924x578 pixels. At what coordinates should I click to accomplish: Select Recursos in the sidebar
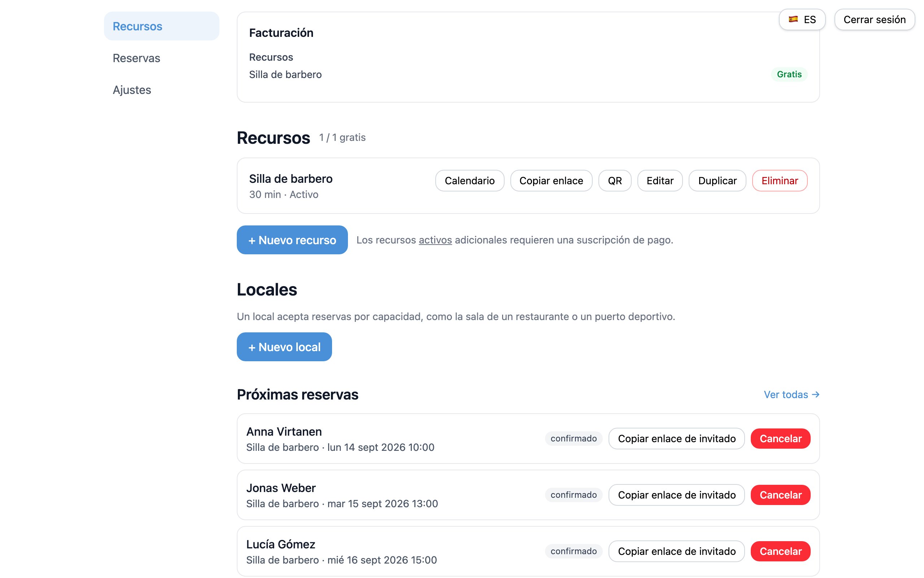click(161, 26)
